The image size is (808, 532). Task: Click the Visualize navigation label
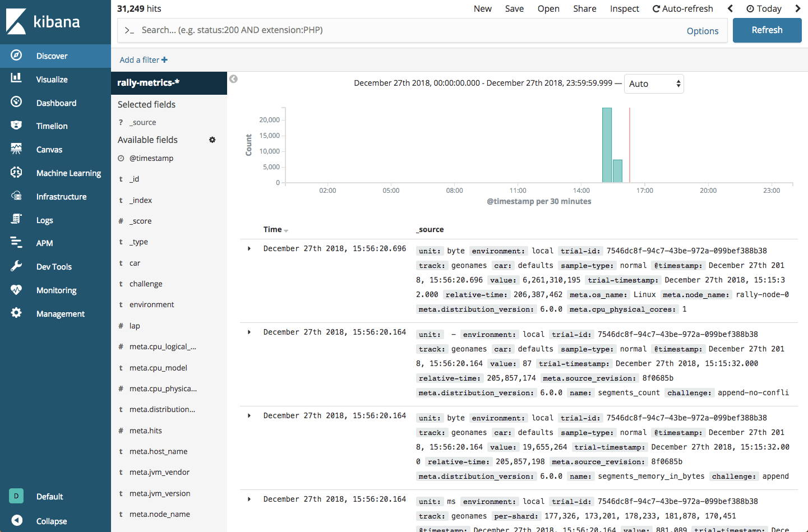tap(52, 80)
